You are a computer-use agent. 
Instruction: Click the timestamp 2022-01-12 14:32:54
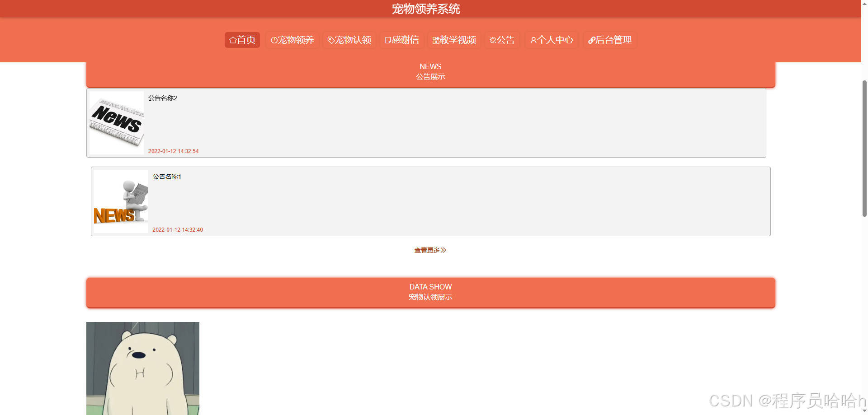174,151
